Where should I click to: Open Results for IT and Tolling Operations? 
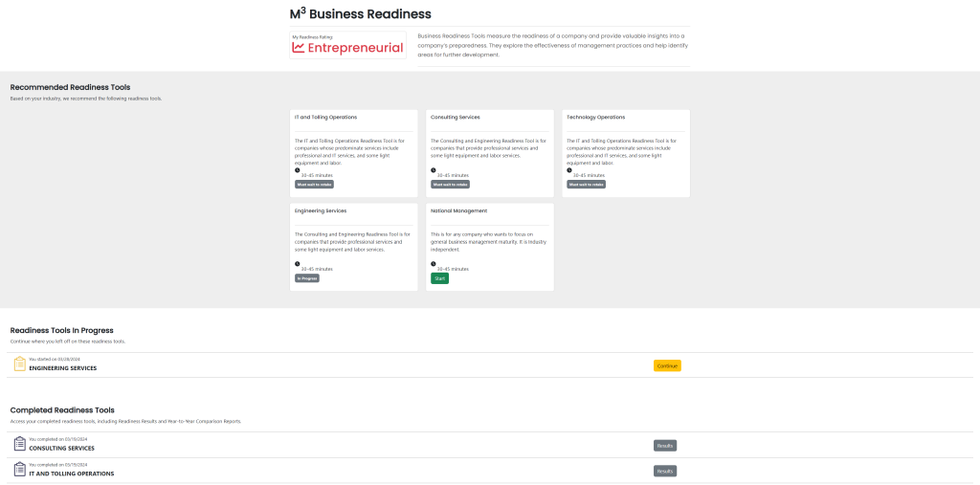click(664, 471)
